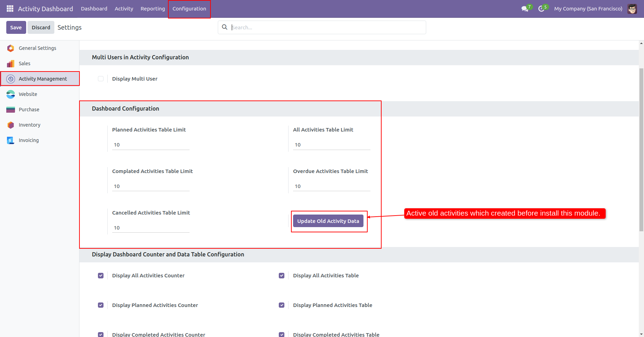Edit All Activities Table Limit value
Image resolution: width=644 pixels, height=337 pixels.
click(x=332, y=145)
